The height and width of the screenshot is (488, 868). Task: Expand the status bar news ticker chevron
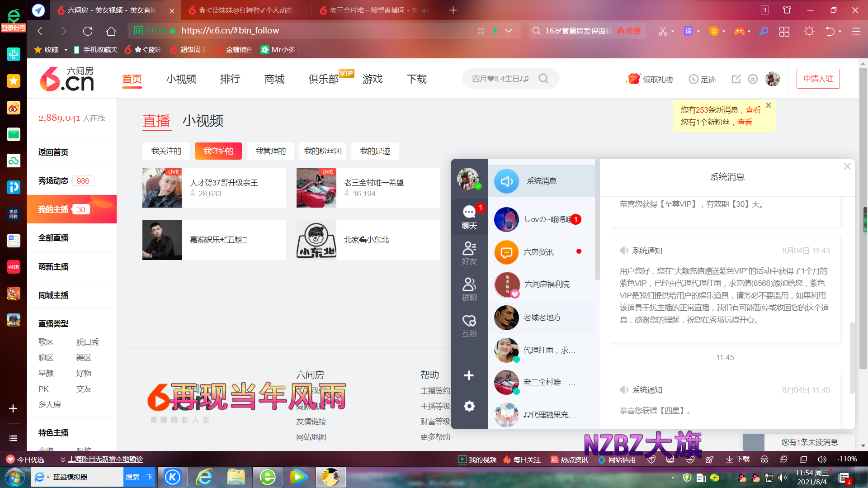click(63, 460)
